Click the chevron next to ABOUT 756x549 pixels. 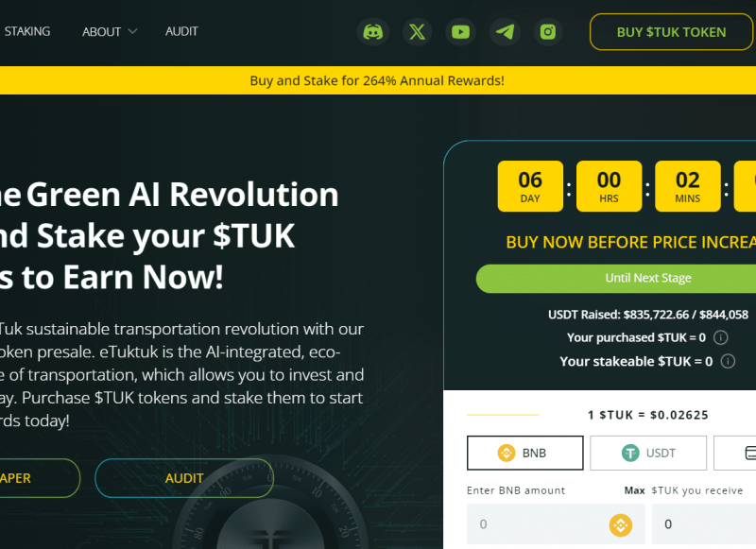[x=132, y=31]
